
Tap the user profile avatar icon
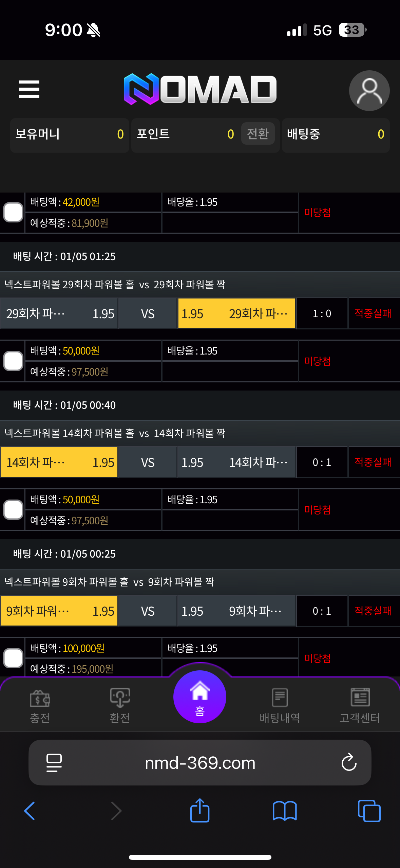[369, 91]
